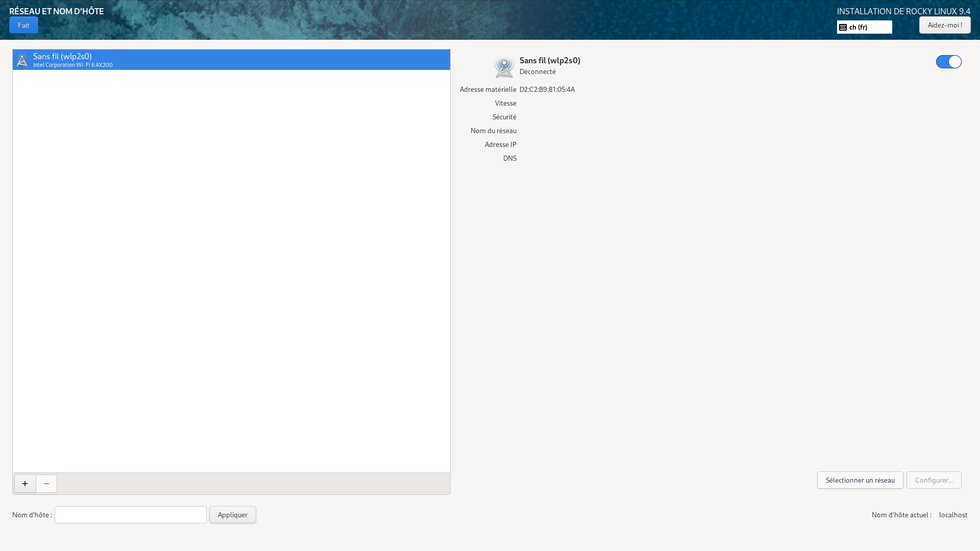This screenshot has width=980, height=551.
Task: Select the D2:C2:B9:81:05:4A hardware address
Action: click(547, 89)
